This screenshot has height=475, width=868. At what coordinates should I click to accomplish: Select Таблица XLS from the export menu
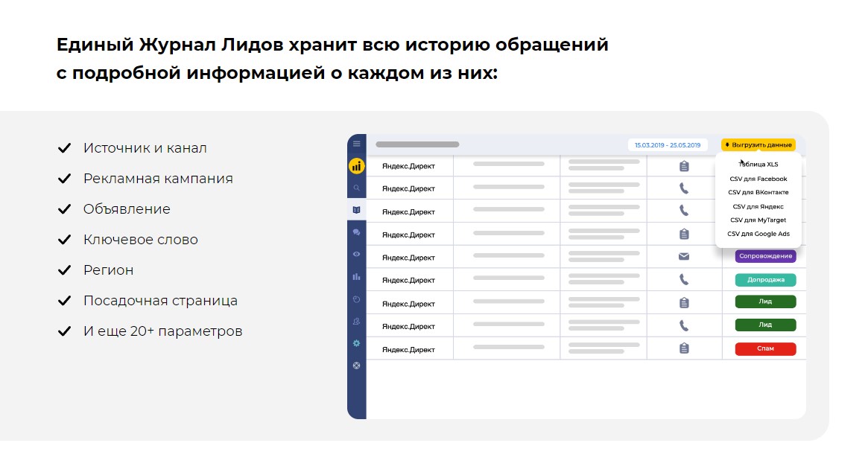(x=758, y=165)
